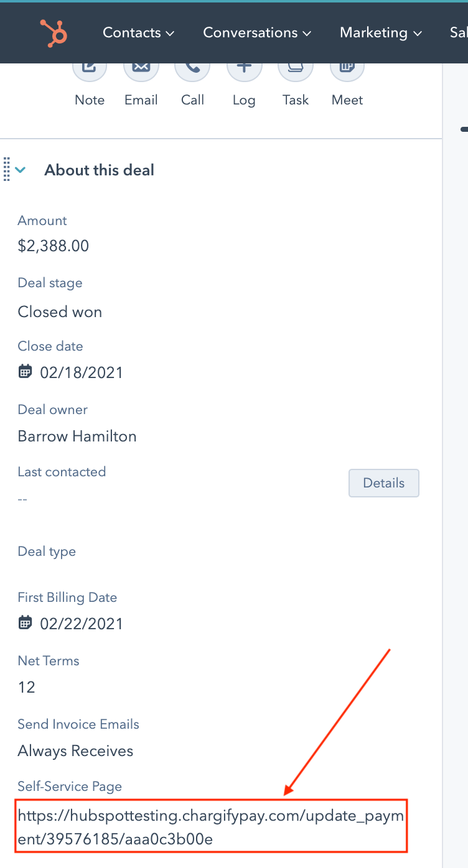The height and width of the screenshot is (868, 468).
Task: Click the calendar icon next to Close date
Action: click(x=25, y=372)
